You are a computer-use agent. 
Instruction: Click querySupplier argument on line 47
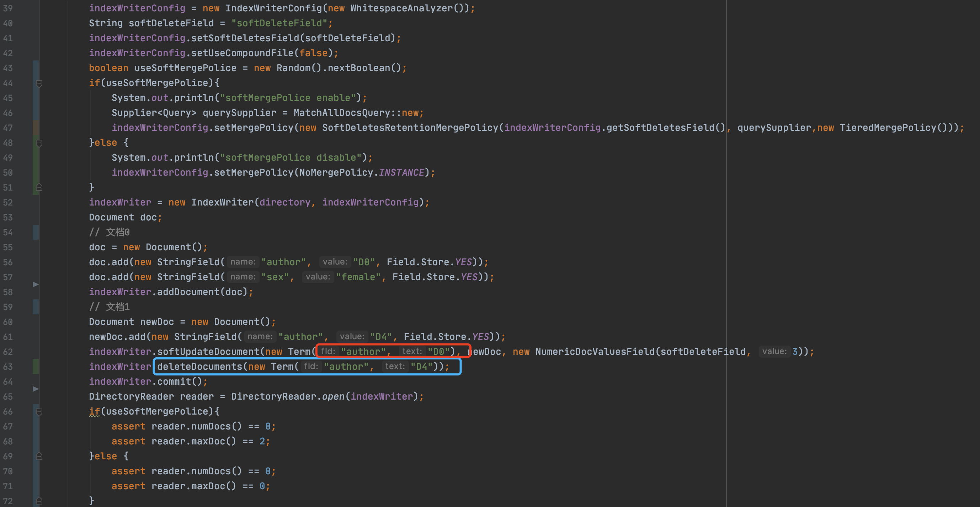coord(774,128)
